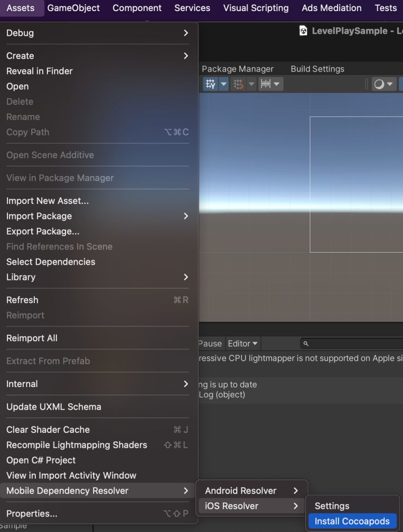Click the search magnifier in the Console

[x=306, y=343]
